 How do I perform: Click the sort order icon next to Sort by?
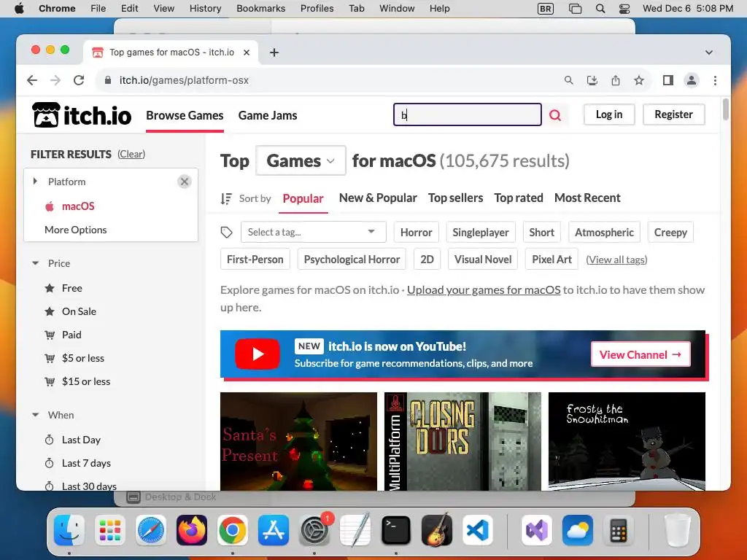tap(226, 198)
